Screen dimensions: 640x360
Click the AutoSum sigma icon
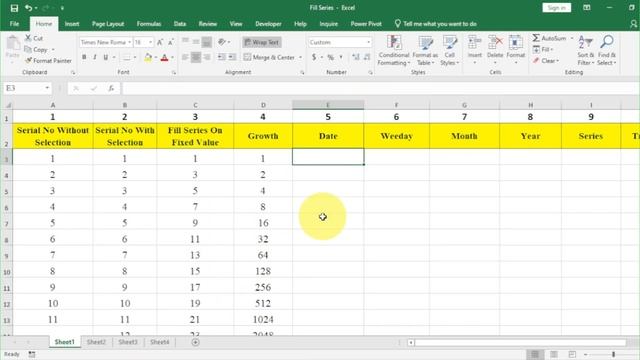(x=536, y=38)
